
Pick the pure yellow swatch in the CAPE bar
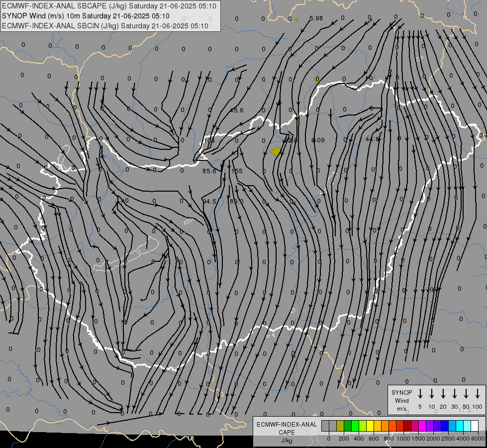click(x=370, y=426)
